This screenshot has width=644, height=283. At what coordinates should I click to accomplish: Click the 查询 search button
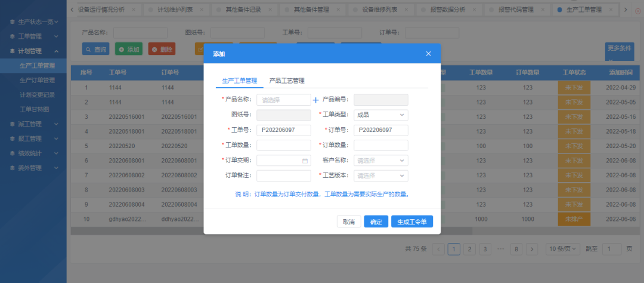[95, 50]
